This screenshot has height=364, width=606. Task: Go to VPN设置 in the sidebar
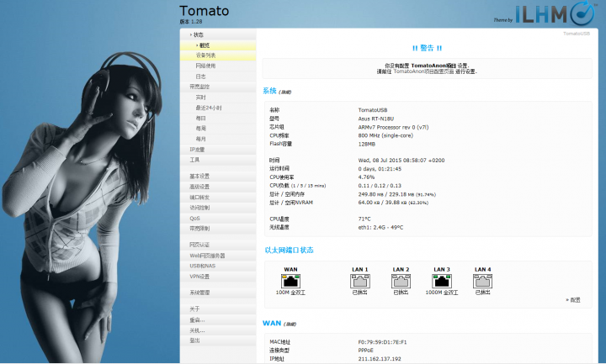pos(199,276)
